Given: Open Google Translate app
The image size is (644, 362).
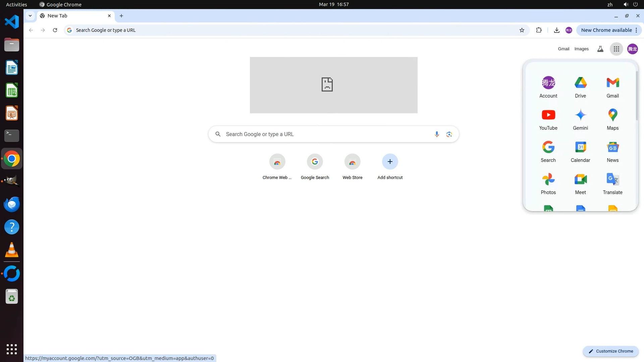Looking at the screenshot, I should pos(612,183).
